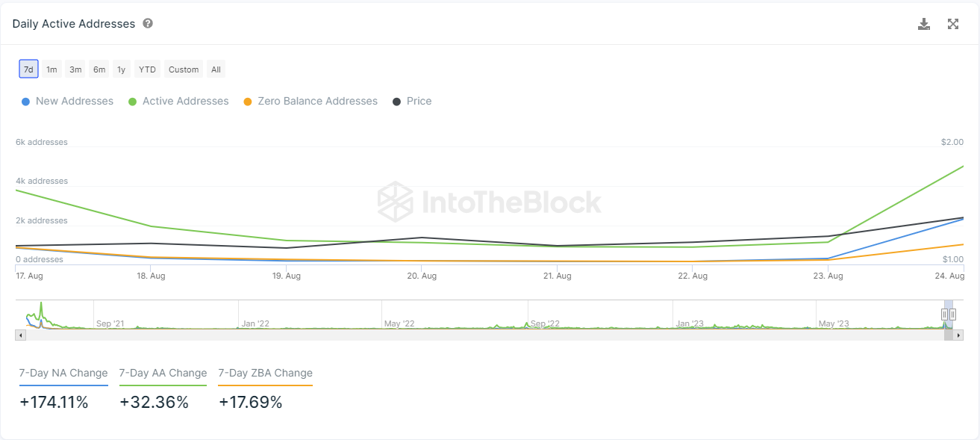Toggle New Addresses series visibility

67,101
